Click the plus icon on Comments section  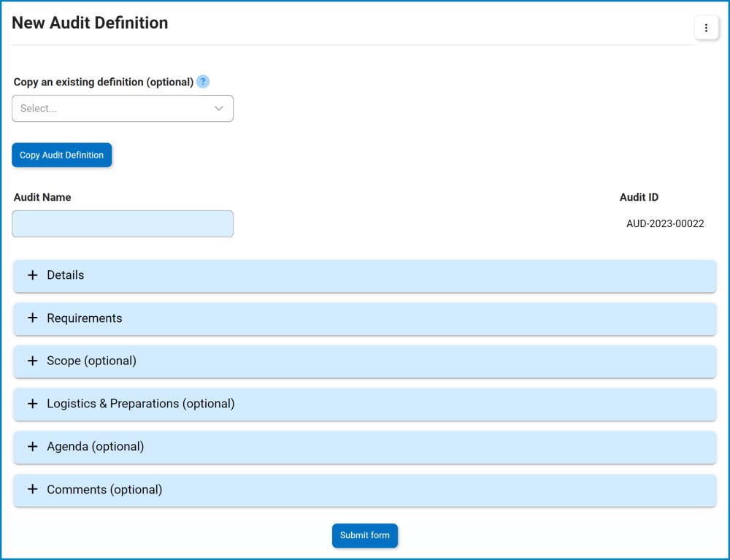[32, 490]
